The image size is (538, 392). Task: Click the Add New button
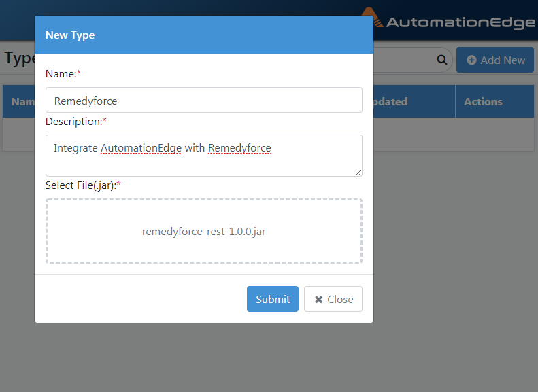pyautogui.click(x=495, y=60)
